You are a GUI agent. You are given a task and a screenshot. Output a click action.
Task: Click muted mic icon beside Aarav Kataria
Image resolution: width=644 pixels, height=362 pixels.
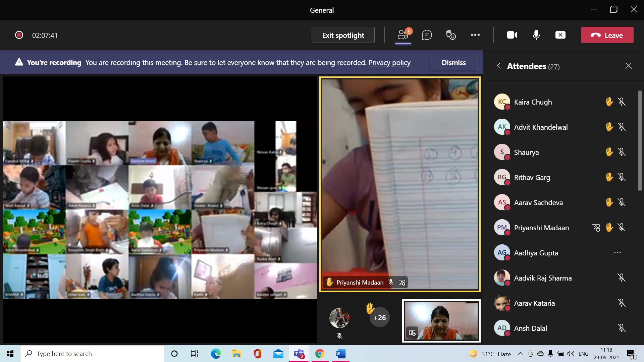tap(621, 303)
